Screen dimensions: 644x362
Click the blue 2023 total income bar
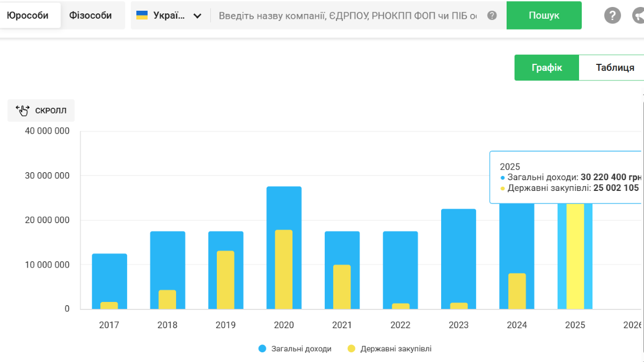[458, 252]
